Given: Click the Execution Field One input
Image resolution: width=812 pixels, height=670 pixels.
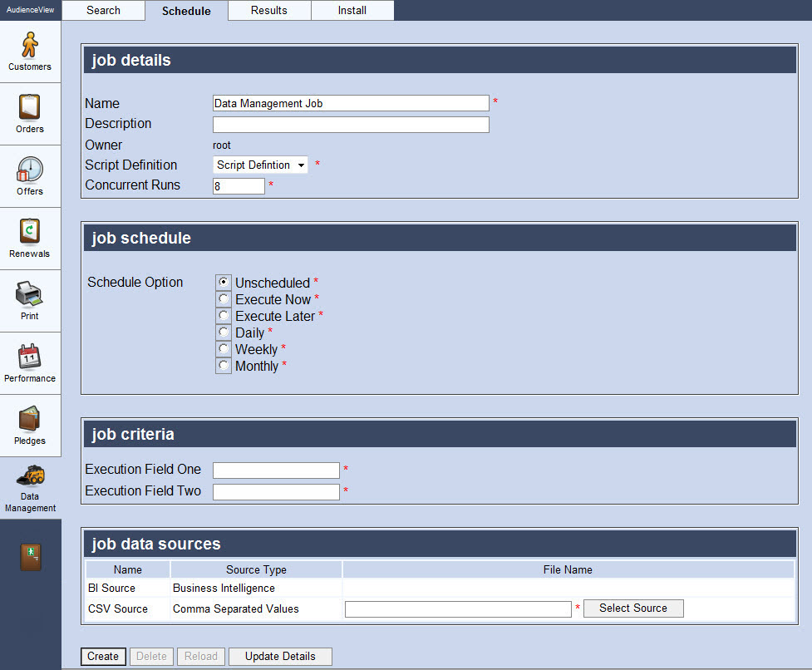Looking at the screenshot, I should [x=276, y=470].
